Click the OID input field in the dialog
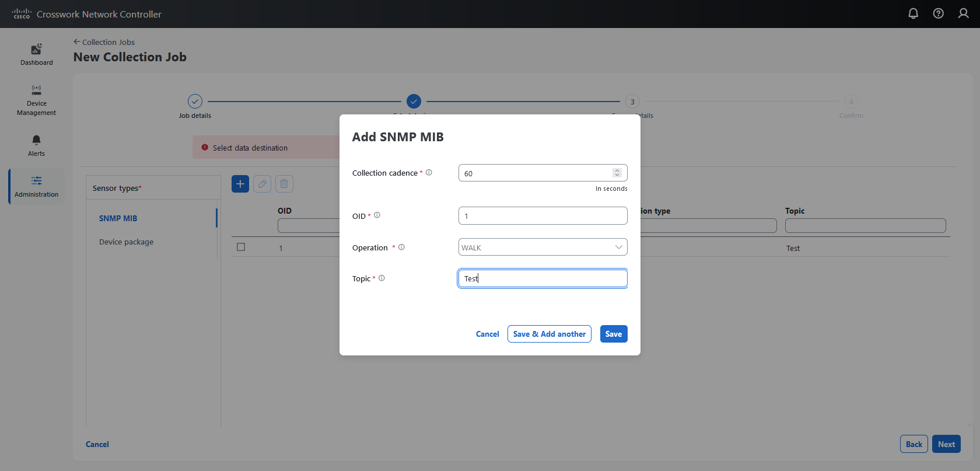 542,215
